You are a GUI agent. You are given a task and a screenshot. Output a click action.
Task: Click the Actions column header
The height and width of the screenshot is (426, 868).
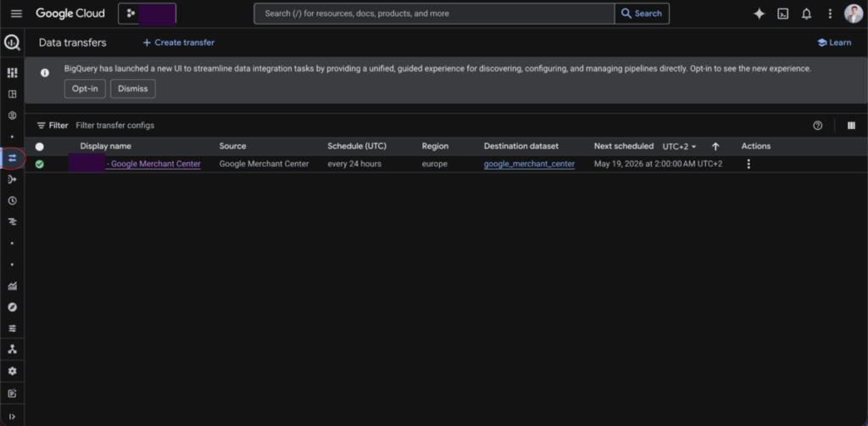[x=756, y=146]
